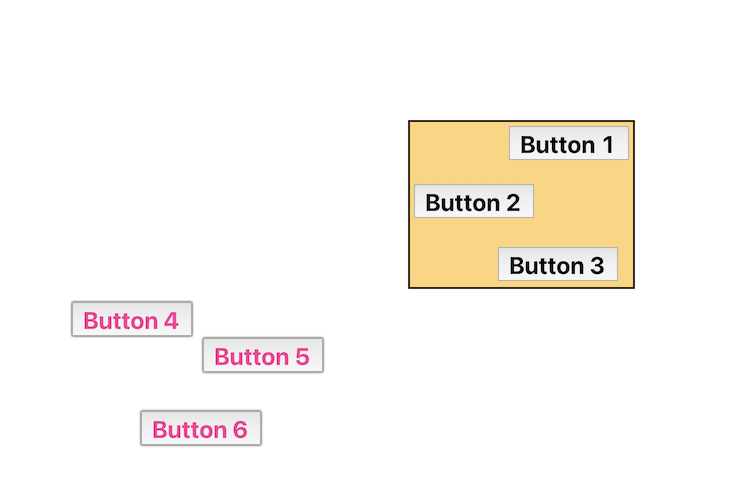Activate Button 6 with pink text
This screenshot has width=731, height=498.
coord(200,429)
